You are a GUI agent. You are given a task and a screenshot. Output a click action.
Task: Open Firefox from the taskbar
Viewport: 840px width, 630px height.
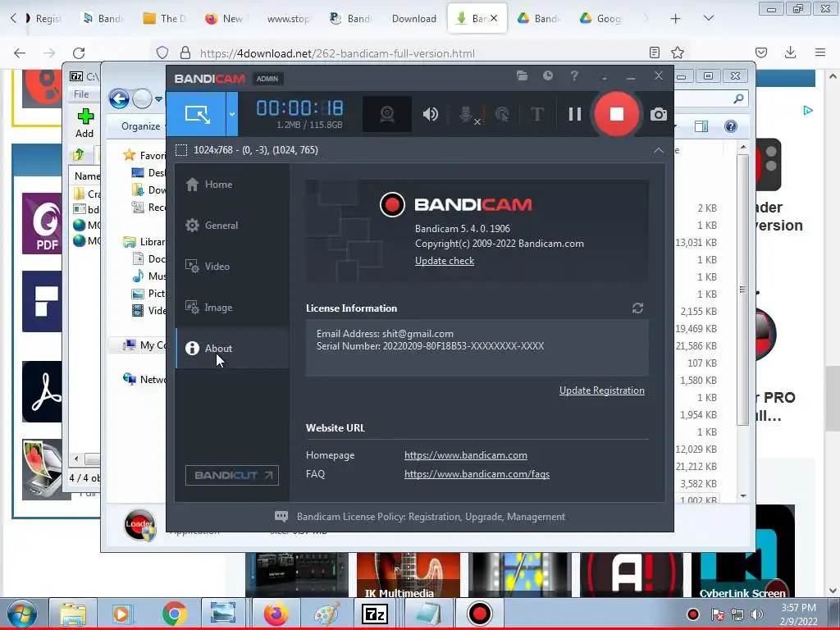[276, 614]
